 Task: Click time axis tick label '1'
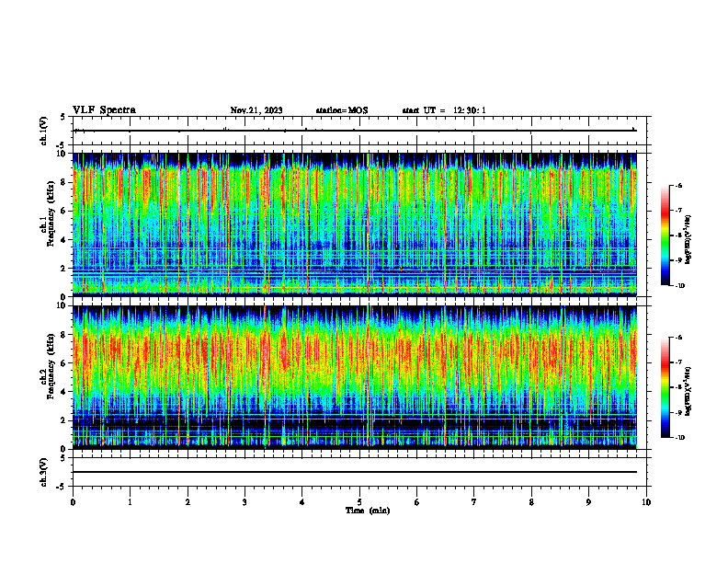(131, 502)
